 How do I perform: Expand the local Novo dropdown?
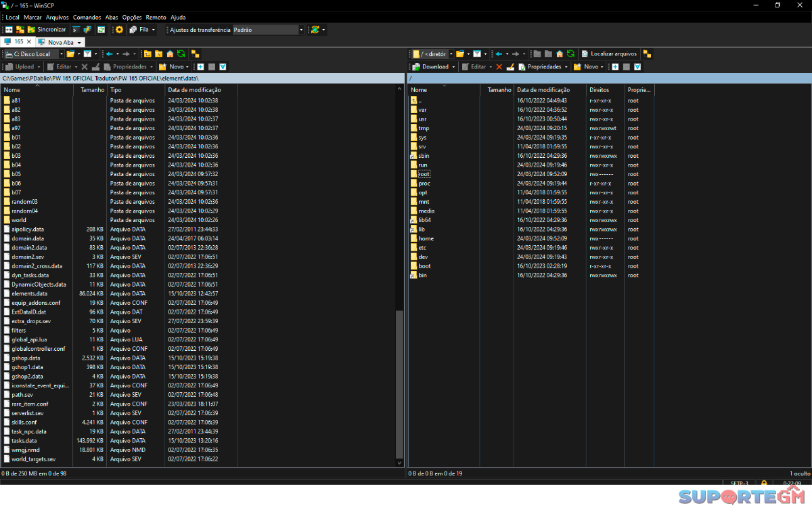tap(187, 67)
